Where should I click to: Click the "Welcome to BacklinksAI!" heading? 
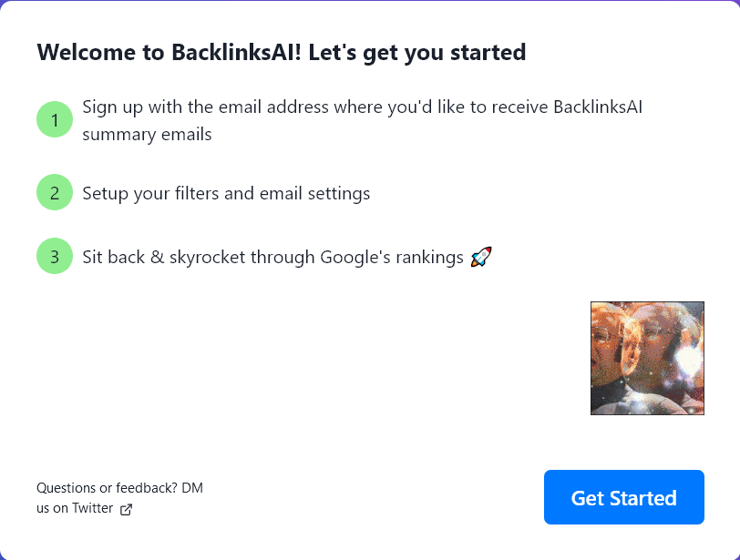coord(169,52)
